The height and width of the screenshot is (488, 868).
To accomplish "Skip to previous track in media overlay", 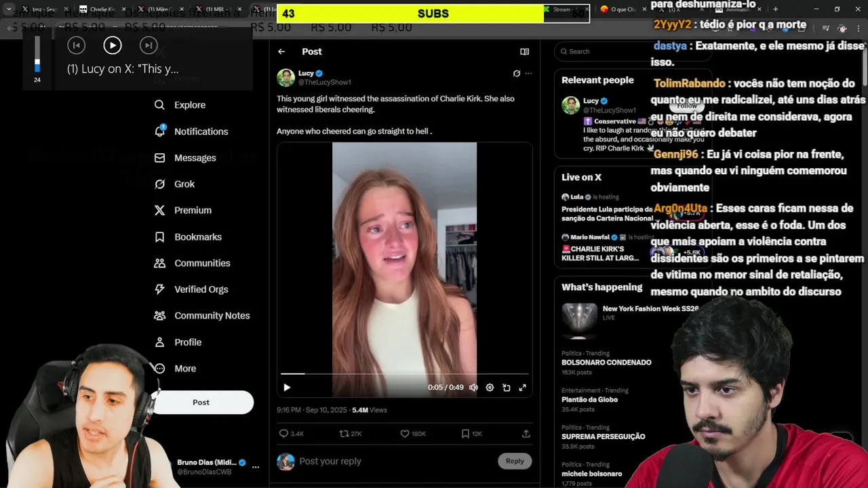I will [x=76, y=45].
